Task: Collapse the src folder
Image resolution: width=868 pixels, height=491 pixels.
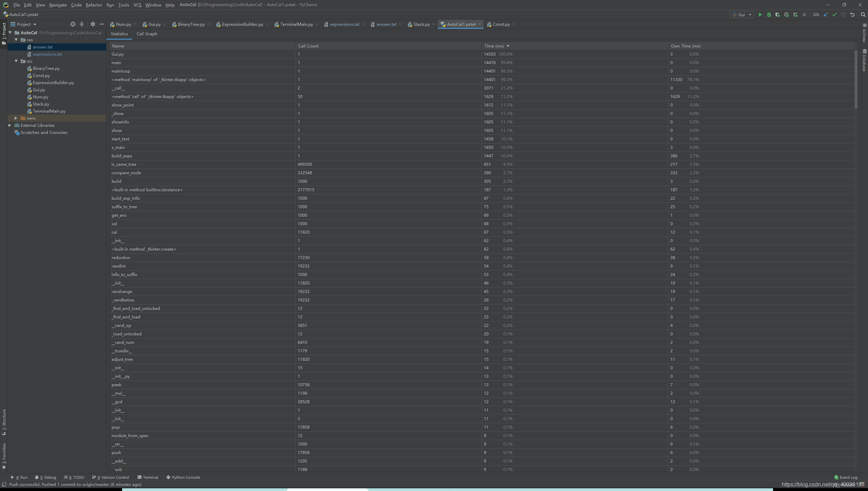Action: pyautogui.click(x=16, y=61)
